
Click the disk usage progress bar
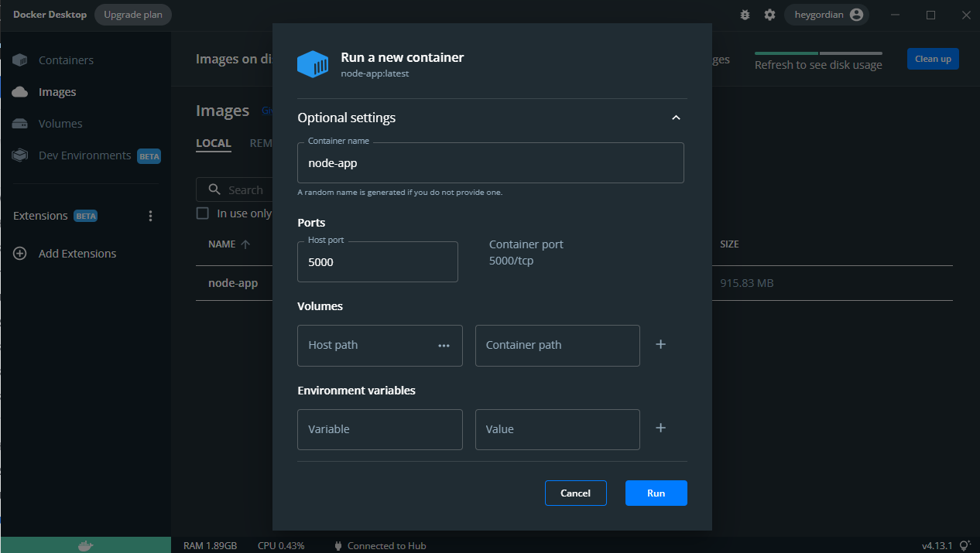(818, 53)
